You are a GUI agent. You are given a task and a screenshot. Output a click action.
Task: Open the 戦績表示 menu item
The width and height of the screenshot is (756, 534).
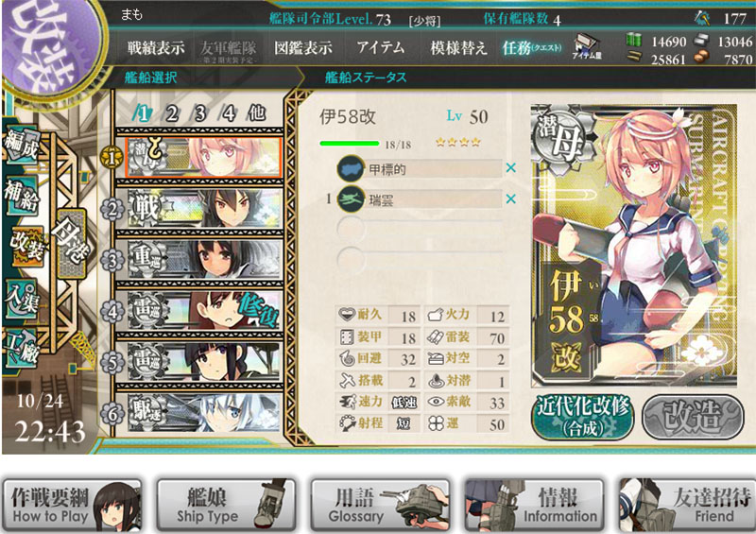(x=156, y=48)
